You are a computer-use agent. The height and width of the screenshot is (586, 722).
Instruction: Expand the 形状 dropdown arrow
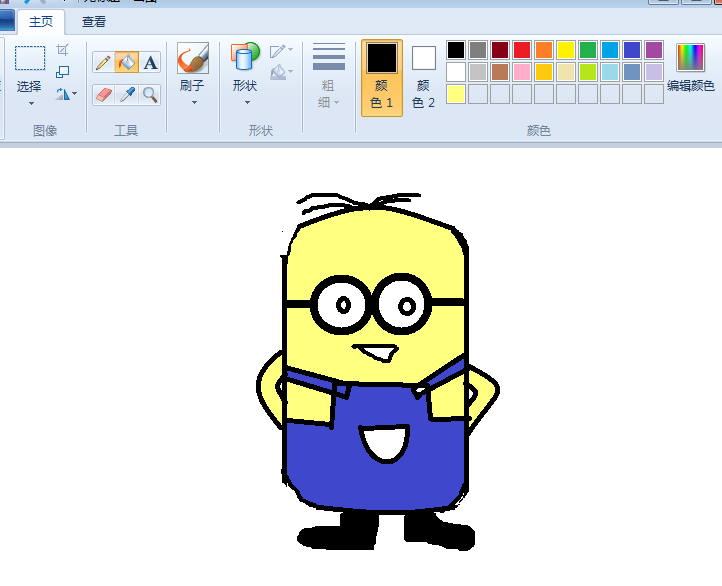[247, 102]
